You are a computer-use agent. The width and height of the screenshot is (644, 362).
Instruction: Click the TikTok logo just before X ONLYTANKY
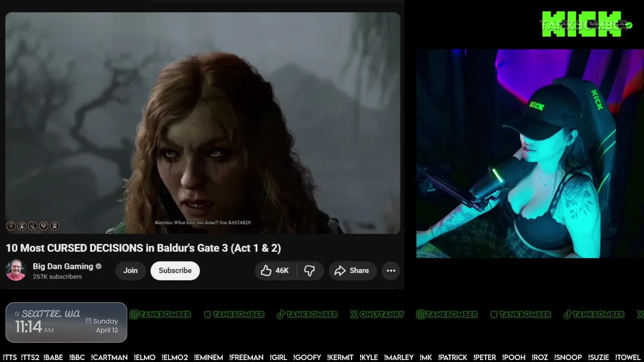(281, 314)
